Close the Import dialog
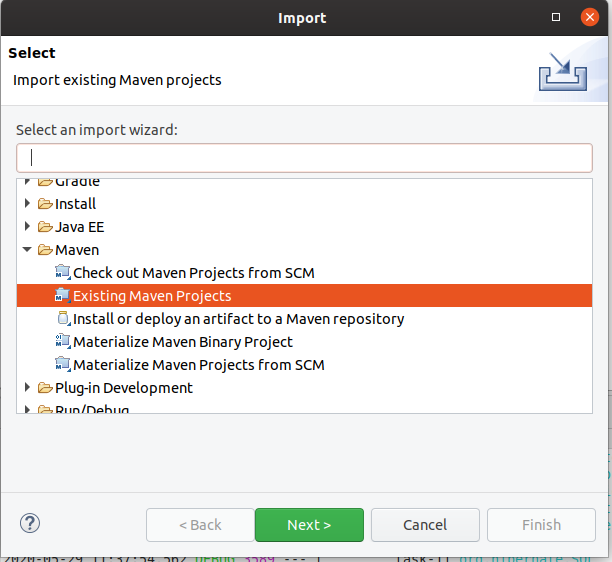This screenshot has width=612, height=562. (589, 18)
